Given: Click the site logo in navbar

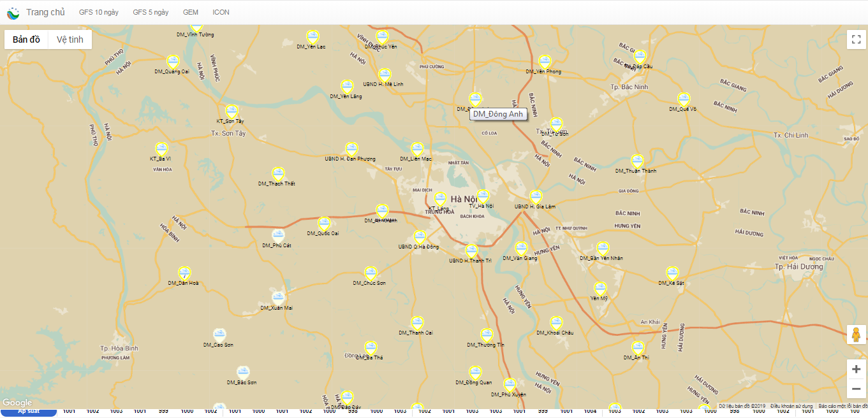Looking at the screenshot, I should [x=13, y=12].
